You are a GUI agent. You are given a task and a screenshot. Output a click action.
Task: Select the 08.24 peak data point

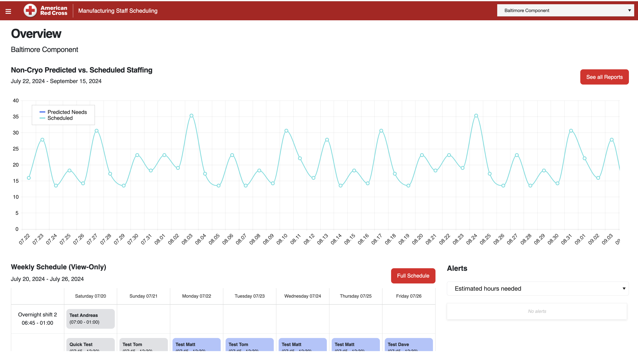476,115
